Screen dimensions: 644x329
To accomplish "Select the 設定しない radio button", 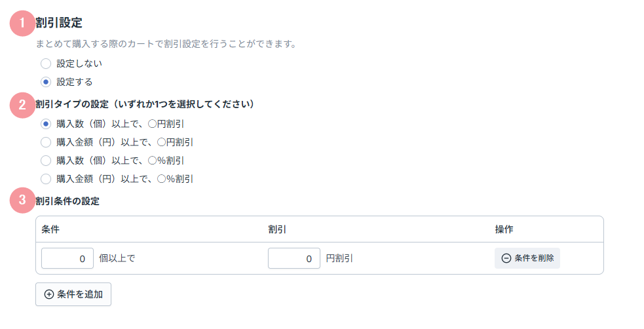I will pyautogui.click(x=46, y=64).
